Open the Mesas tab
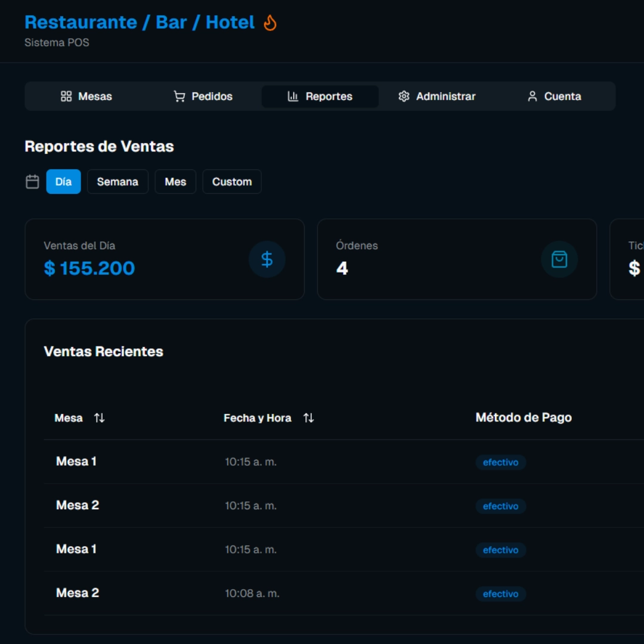Image resolution: width=644 pixels, height=644 pixels. 86,97
